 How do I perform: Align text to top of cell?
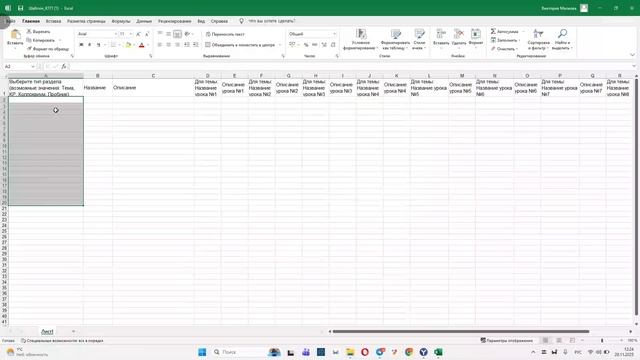160,34
